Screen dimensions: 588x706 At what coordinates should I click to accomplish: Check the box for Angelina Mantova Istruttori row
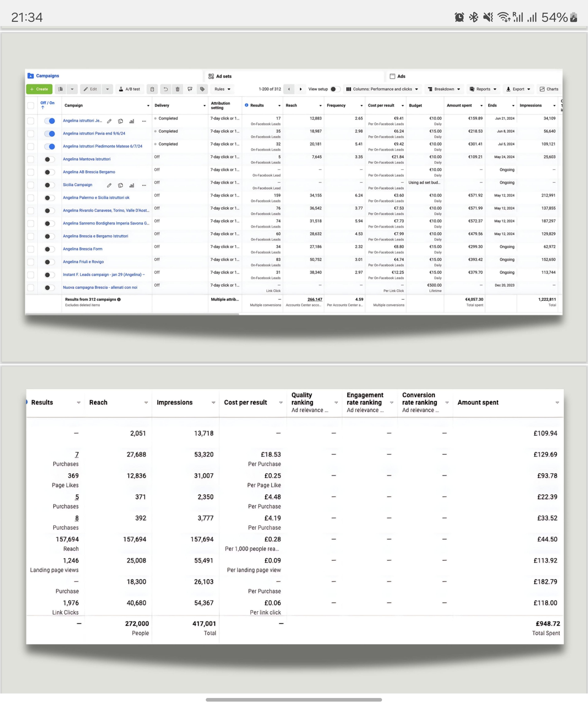click(31, 159)
